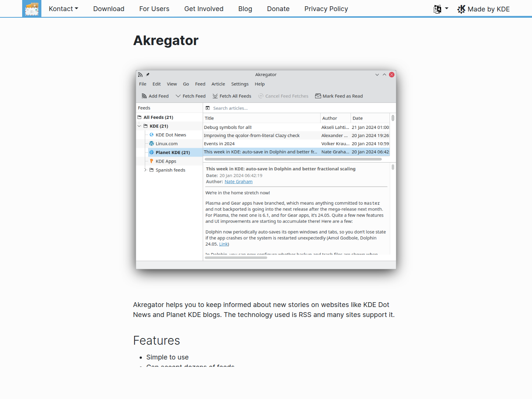Close the Akregator window with the red button

tap(392, 75)
